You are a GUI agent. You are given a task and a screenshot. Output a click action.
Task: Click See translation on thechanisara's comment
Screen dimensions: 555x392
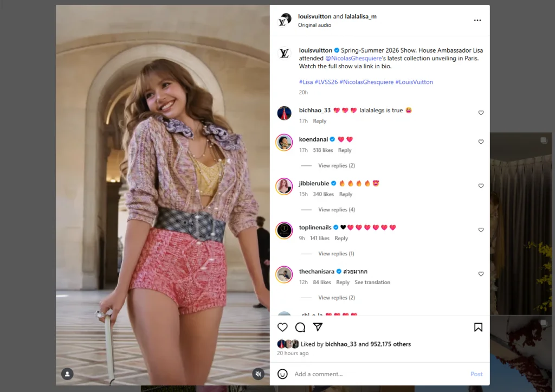[372, 282]
